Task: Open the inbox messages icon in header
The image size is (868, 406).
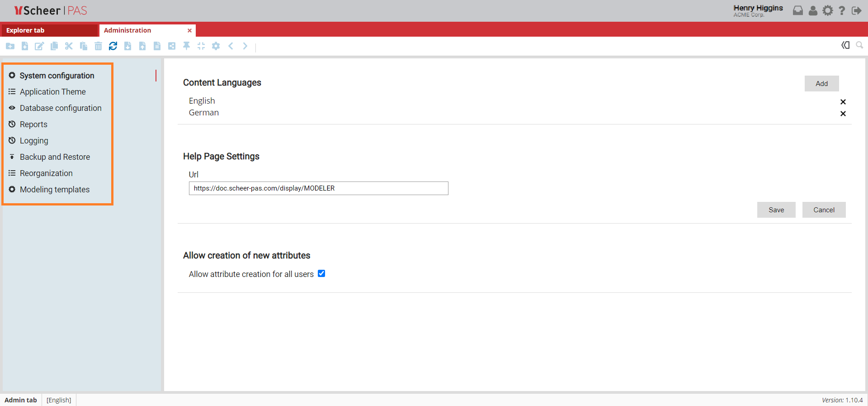Action: pyautogui.click(x=798, y=10)
